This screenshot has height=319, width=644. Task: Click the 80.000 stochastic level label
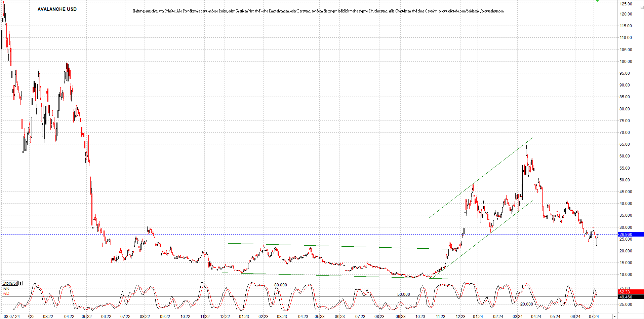[x=281, y=285]
